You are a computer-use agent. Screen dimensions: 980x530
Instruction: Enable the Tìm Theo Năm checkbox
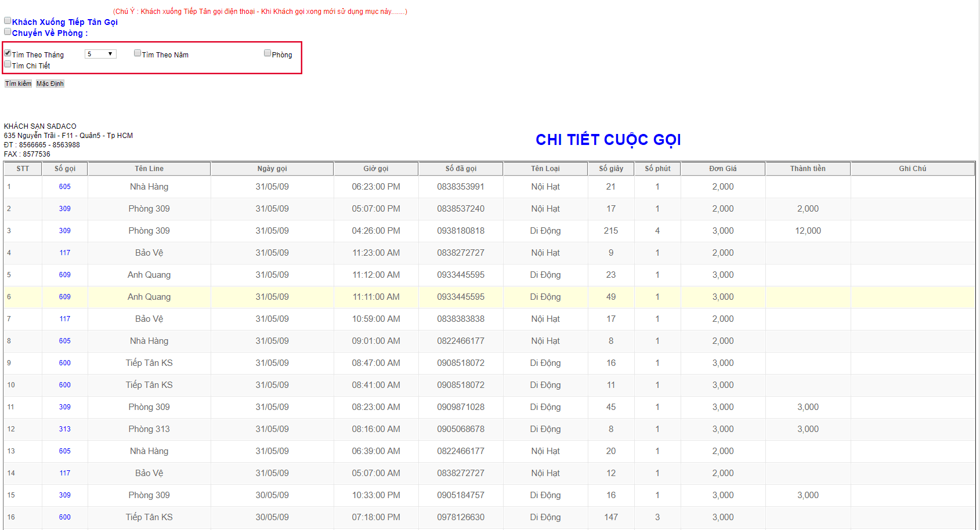pos(138,53)
